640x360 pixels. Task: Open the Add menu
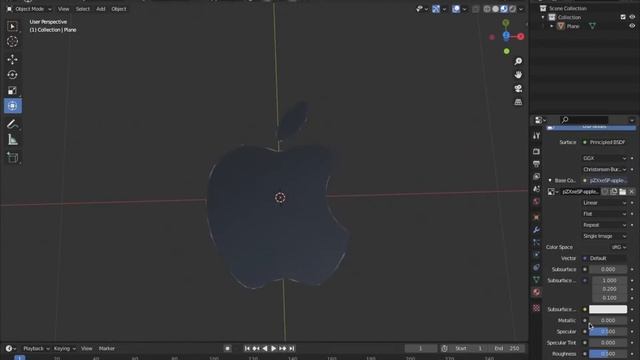(x=101, y=9)
